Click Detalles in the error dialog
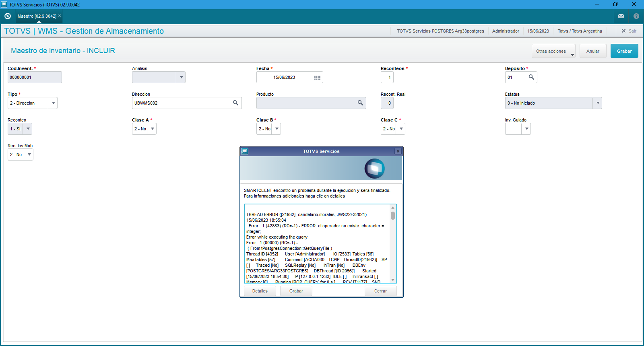The height and width of the screenshot is (346, 644). point(260,291)
